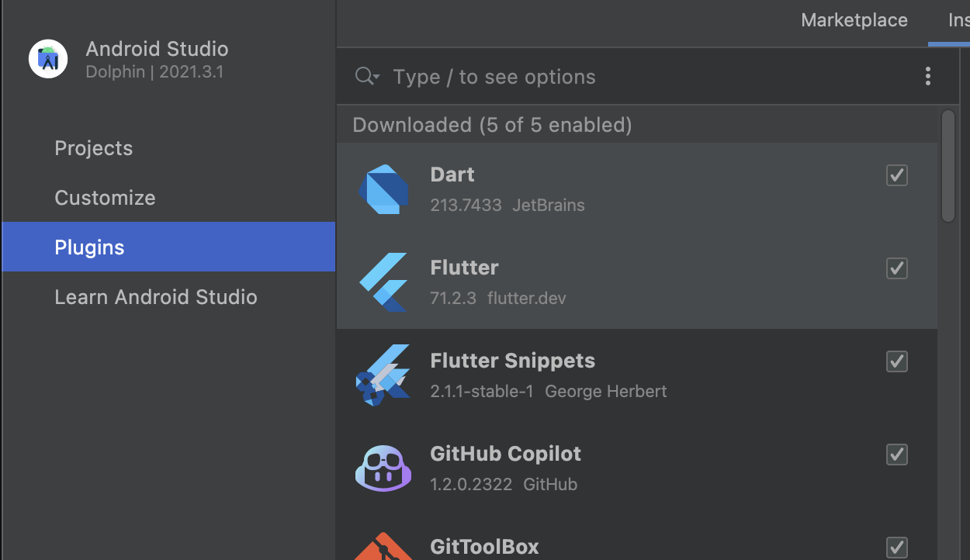Viewport: 970px width, 560px height.
Task: Click version text 1.2.0.2322 GitHub
Action: pos(504,485)
